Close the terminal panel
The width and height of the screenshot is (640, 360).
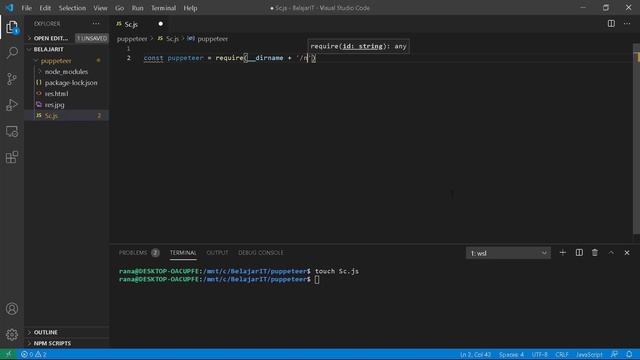(x=627, y=253)
